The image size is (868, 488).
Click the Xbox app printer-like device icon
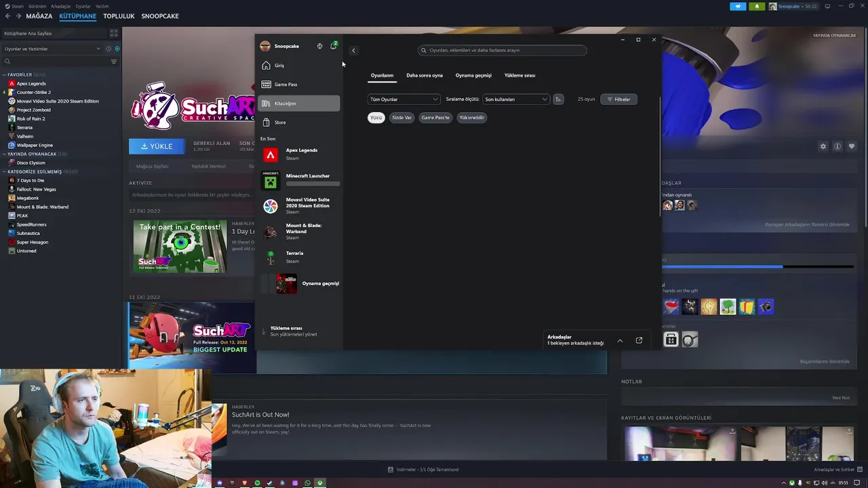tap(319, 46)
